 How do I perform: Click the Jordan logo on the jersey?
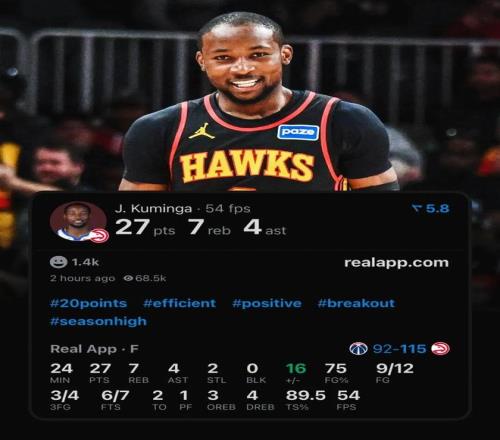tap(201, 131)
